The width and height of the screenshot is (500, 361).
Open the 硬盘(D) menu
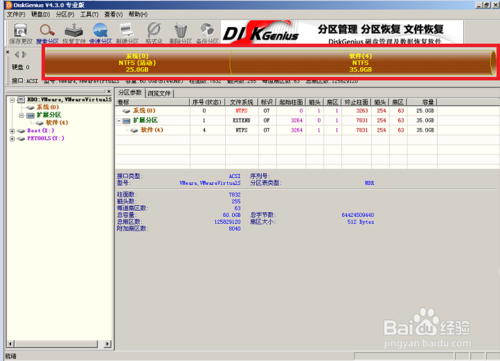tap(40, 14)
